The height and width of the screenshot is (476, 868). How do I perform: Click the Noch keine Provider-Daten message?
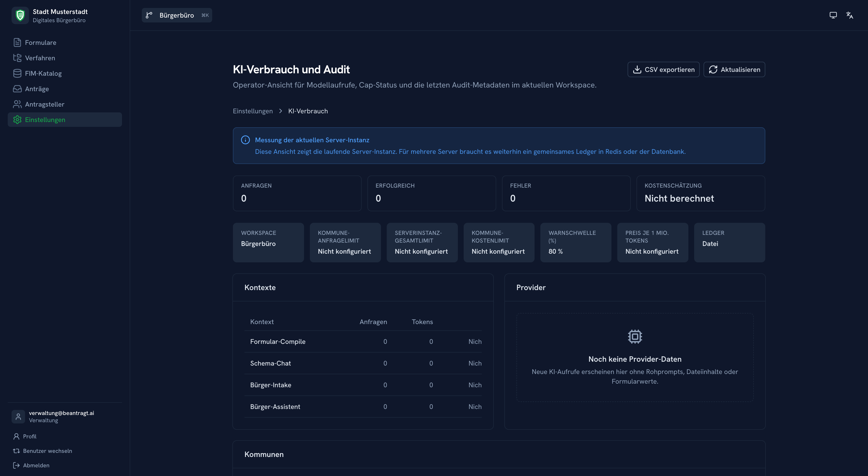pyautogui.click(x=635, y=359)
